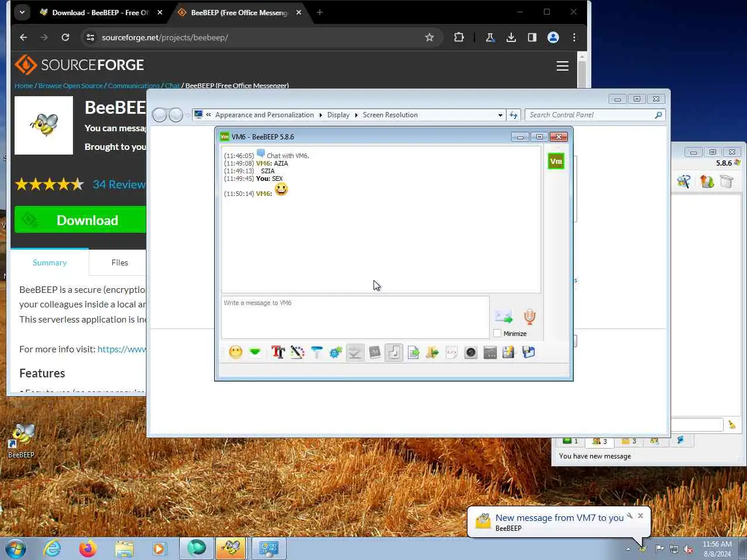Click the save chat floppy-with-pencil icon
Screen dimensions: 747x560
(509, 352)
